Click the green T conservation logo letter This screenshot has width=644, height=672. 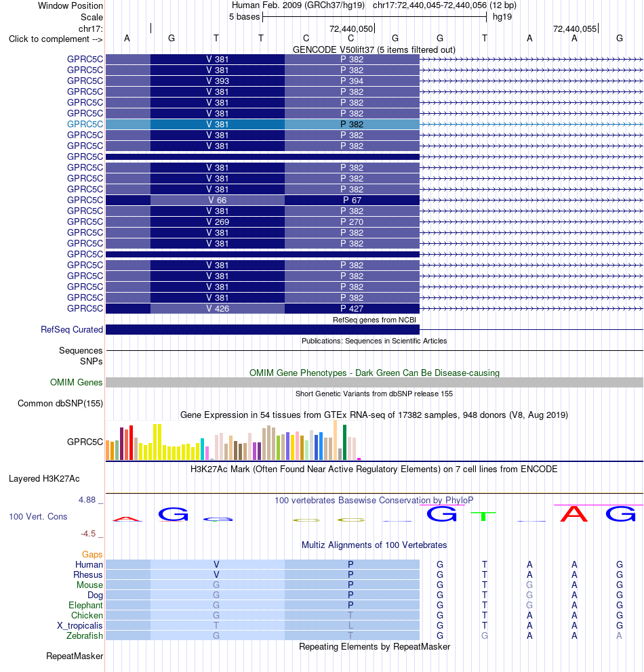tap(483, 516)
